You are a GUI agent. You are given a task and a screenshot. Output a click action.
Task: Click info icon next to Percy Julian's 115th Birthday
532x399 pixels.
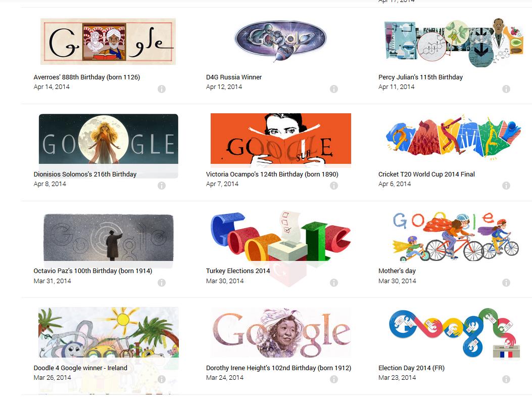coord(506,89)
